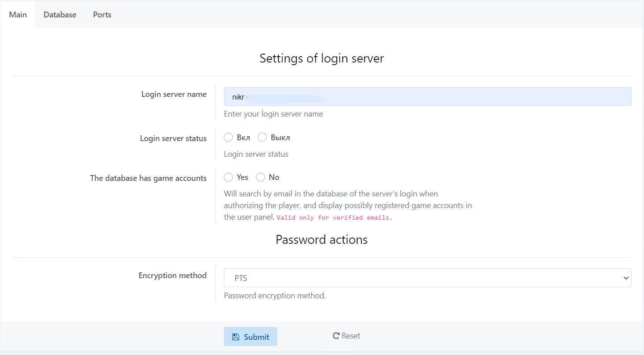Open the Ports tab
The height and width of the screenshot is (355, 644).
102,15
